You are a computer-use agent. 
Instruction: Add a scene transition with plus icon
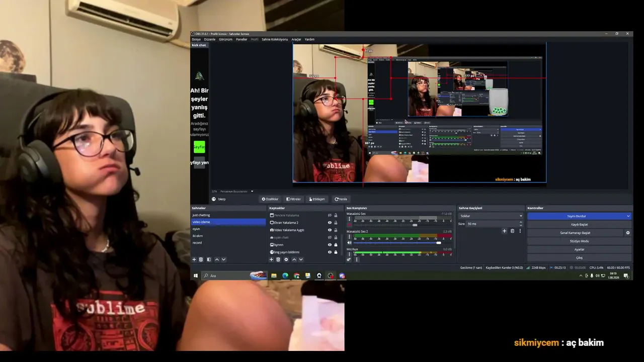point(505,231)
